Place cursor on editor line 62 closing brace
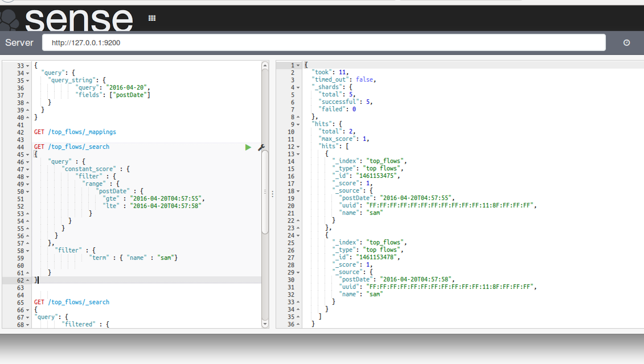 point(36,280)
